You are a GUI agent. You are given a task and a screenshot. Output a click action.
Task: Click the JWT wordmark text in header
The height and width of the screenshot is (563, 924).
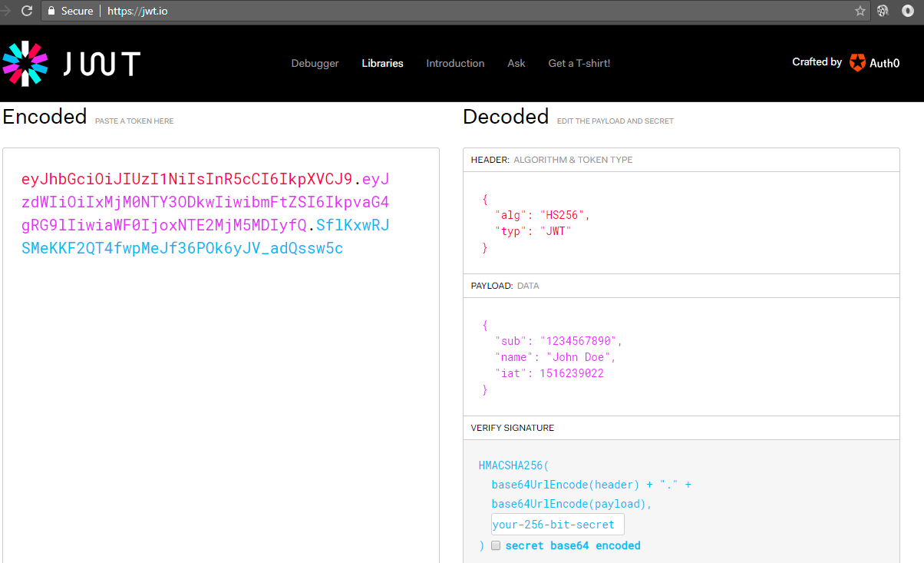101,64
